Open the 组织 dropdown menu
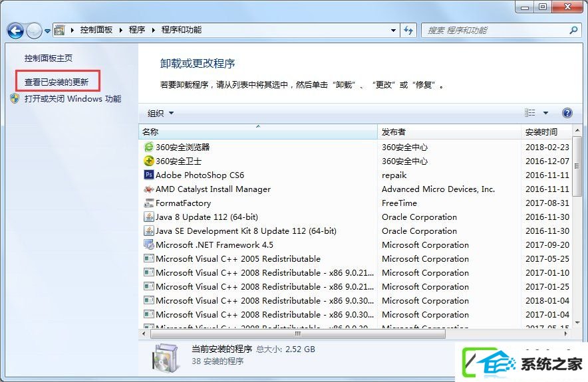The width and height of the screenshot is (588, 382). pos(160,113)
